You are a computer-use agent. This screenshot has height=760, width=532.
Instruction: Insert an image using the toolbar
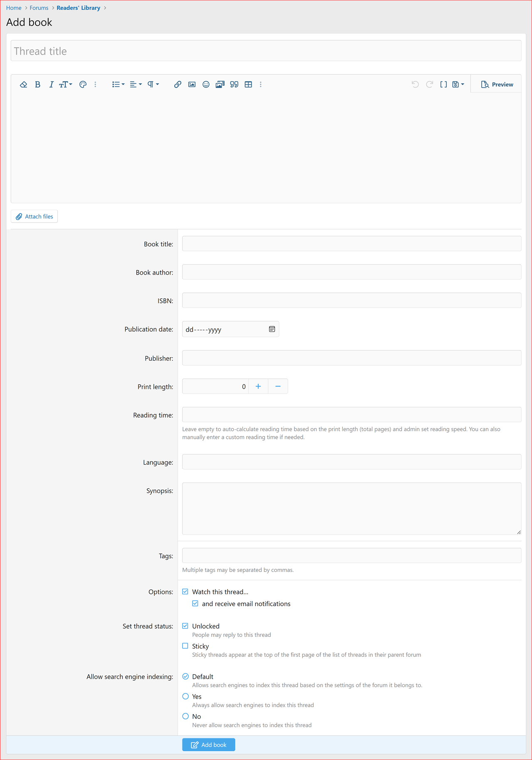(x=192, y=84)
